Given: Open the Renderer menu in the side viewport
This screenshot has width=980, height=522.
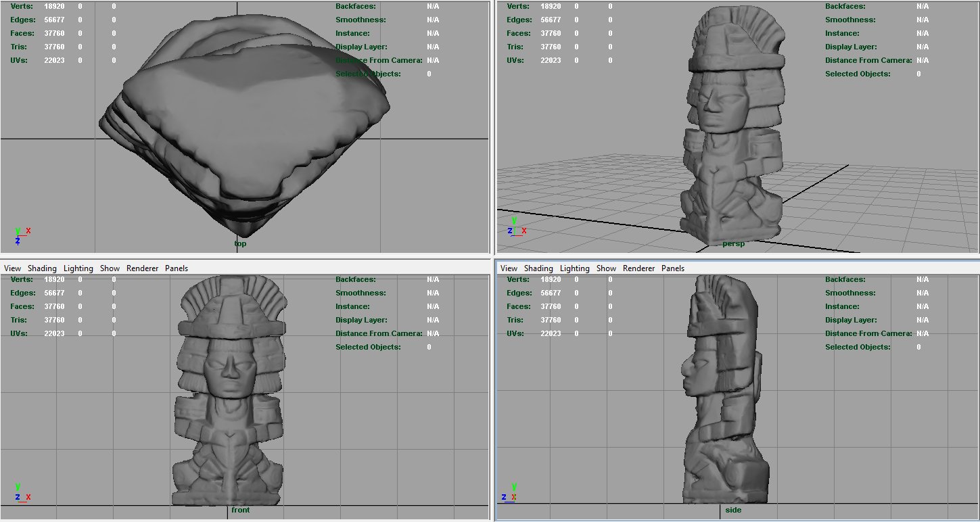Looking at the screenshot, I should [638, 268].
